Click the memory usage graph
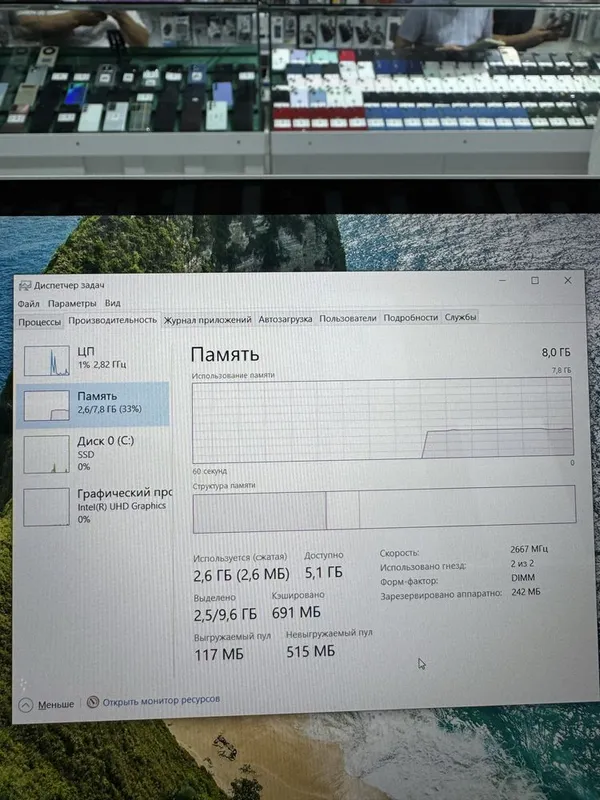Viewport: 600px width, 800px height. click(383, 420)
